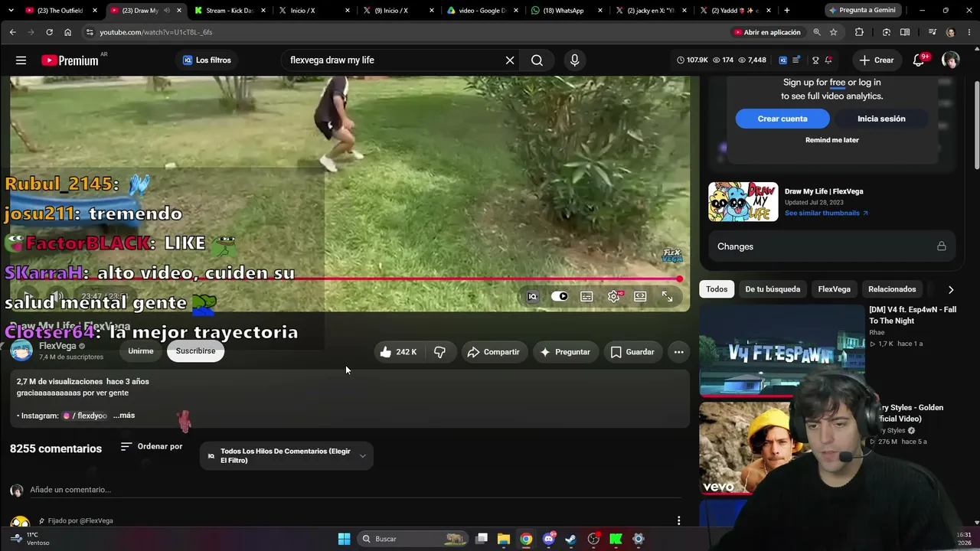
Task: Open FlexVega channel avatar
Action: (x=21, y=350)
